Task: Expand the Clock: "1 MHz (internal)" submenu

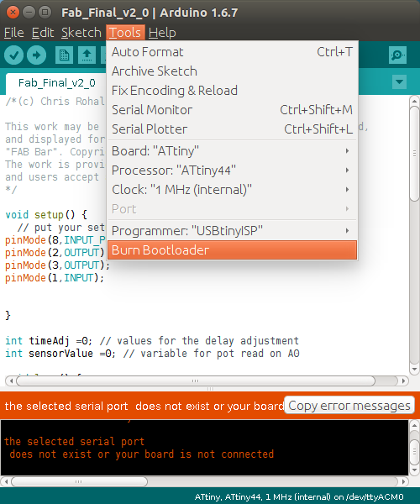Action: pyautogui.click(x=232, y=189)
